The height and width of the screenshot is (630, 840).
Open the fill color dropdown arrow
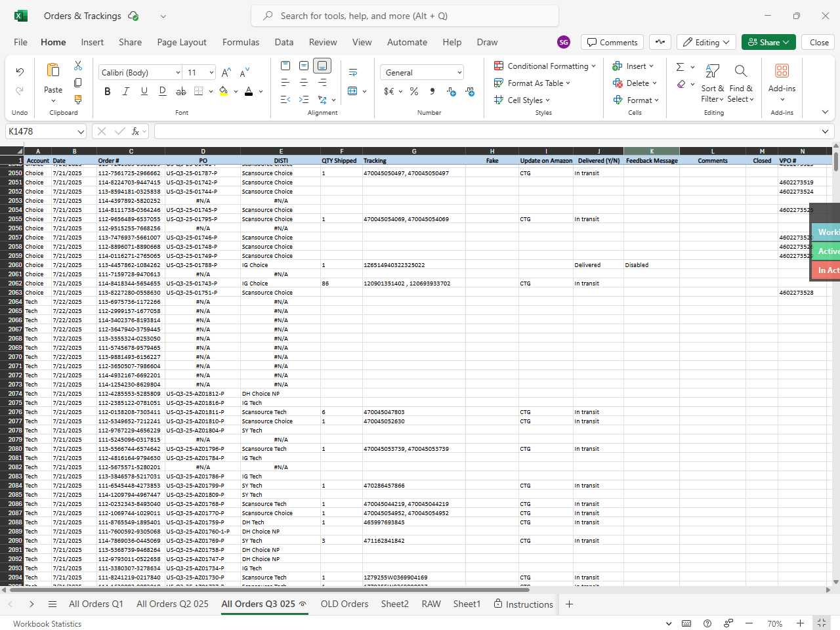236,92
